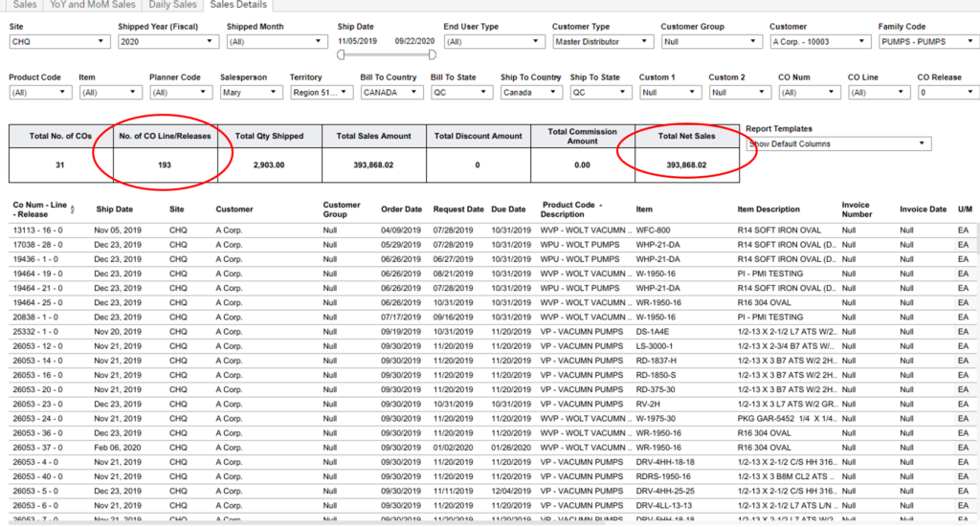Click item RDRS-1950-16 in Item column
The width and height of the screenshot is (980, 527).
[x=663, y=476]
